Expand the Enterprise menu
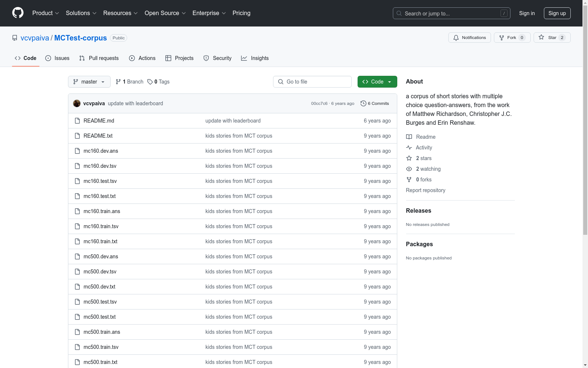The width and height of the screenshot is (588, 368). (209, 13)
